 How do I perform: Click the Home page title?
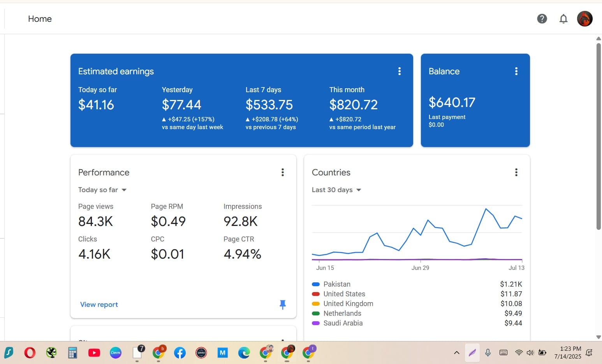click(x=40, y=19)
